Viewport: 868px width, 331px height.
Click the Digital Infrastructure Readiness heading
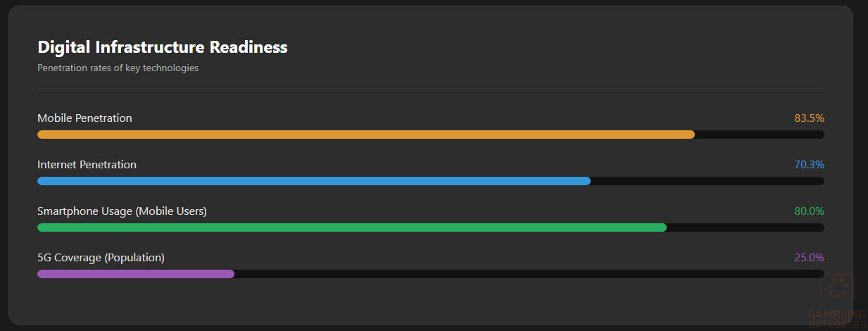click(163, 47)
